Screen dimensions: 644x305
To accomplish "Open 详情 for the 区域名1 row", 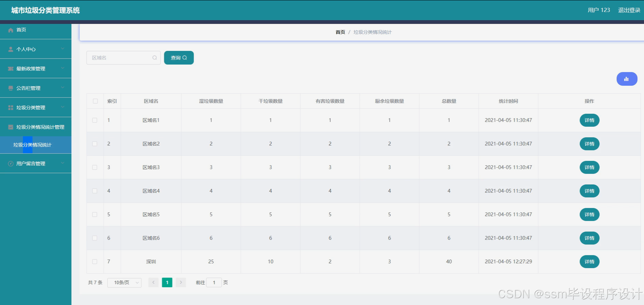I will [x=589, y=120].
